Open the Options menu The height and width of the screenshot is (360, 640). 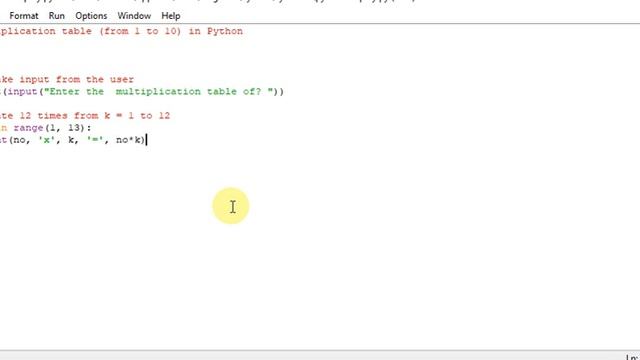point(91,16)
